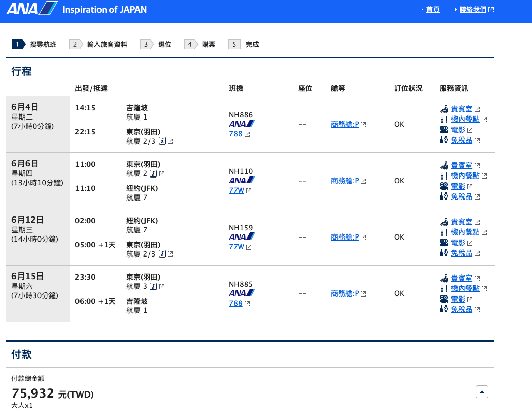The height and width of the screenshot is (414, 532).
Task: Open the 聯絡我們 contact link
Action: point(472,10)
